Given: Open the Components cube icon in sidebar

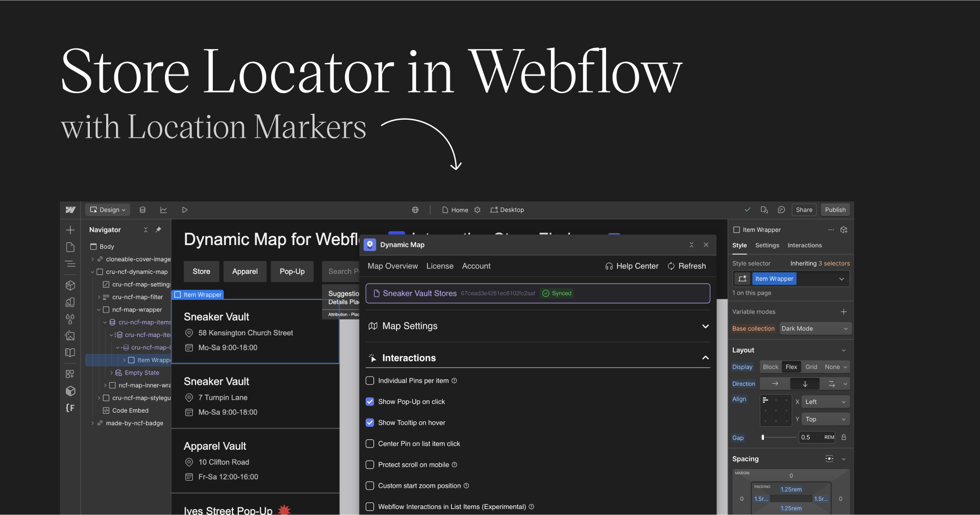Looking at the screenshot, I should [70, 285].
